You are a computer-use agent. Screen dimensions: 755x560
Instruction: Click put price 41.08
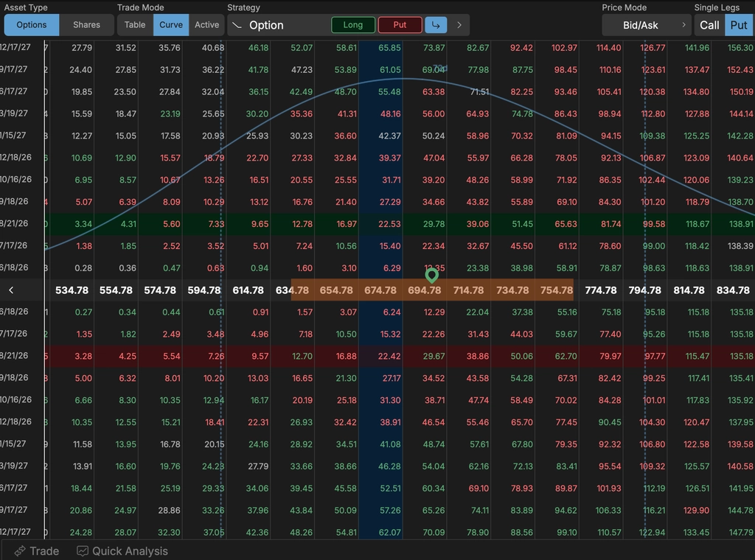(x=390, y=444)
